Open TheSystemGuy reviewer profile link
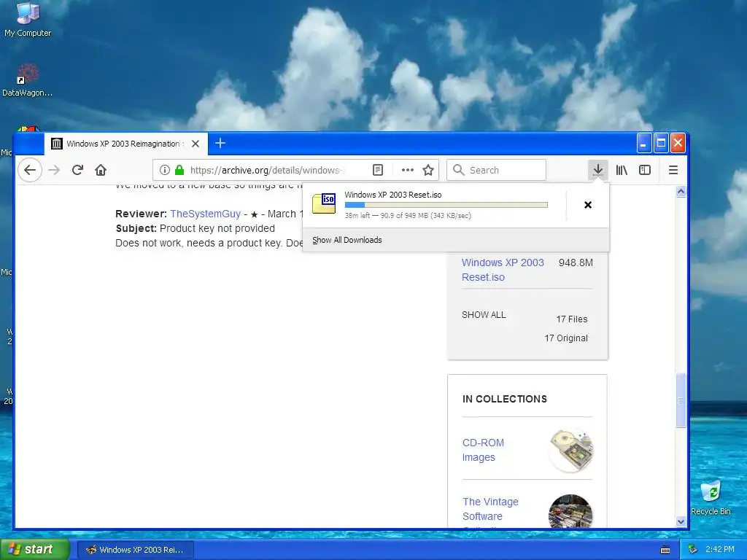 click(x=205, y=214)
